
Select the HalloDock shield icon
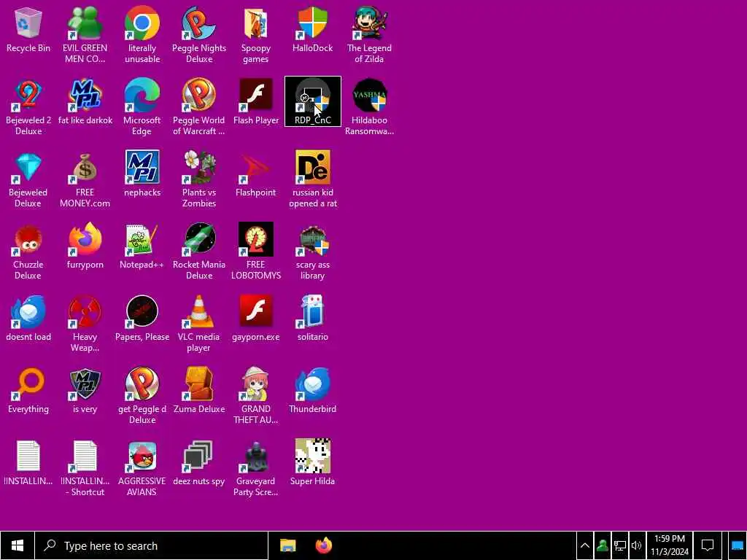[312, 29]
